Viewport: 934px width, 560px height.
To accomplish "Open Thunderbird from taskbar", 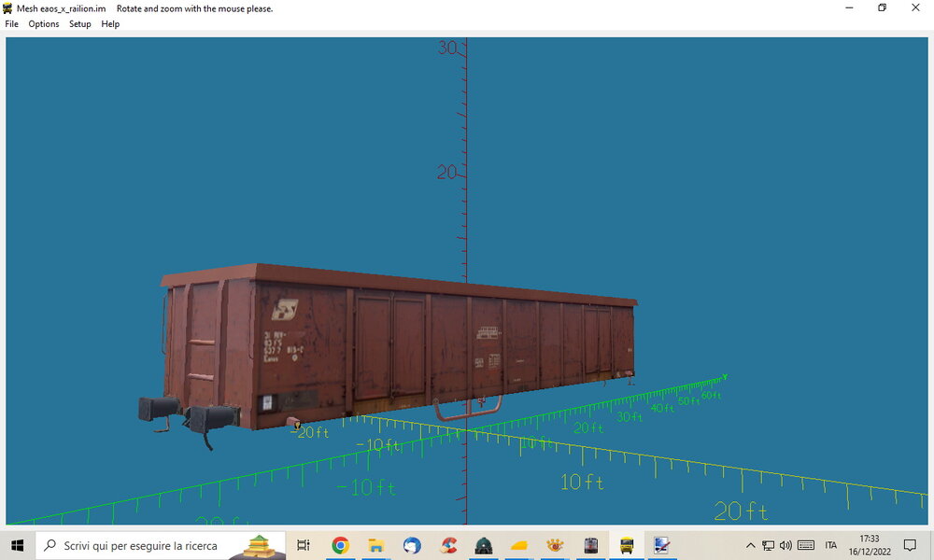I will pyautogui.click(x=412, y=545).
